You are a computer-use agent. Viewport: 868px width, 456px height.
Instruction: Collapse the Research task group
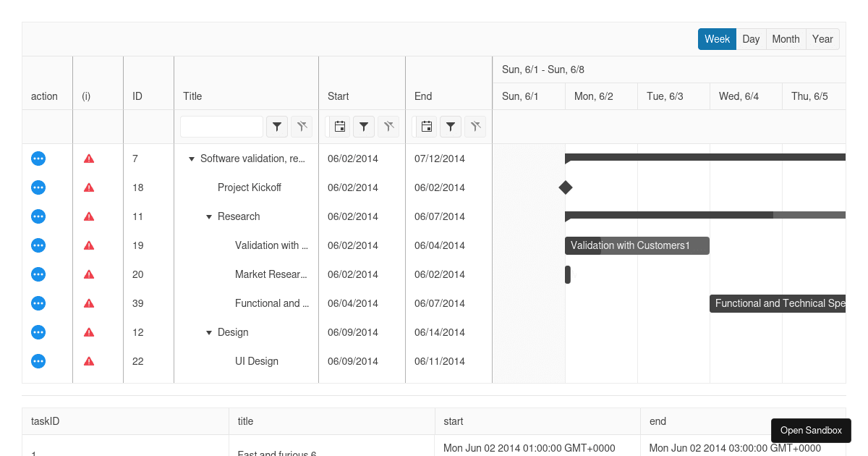click(x=209, y=216)
